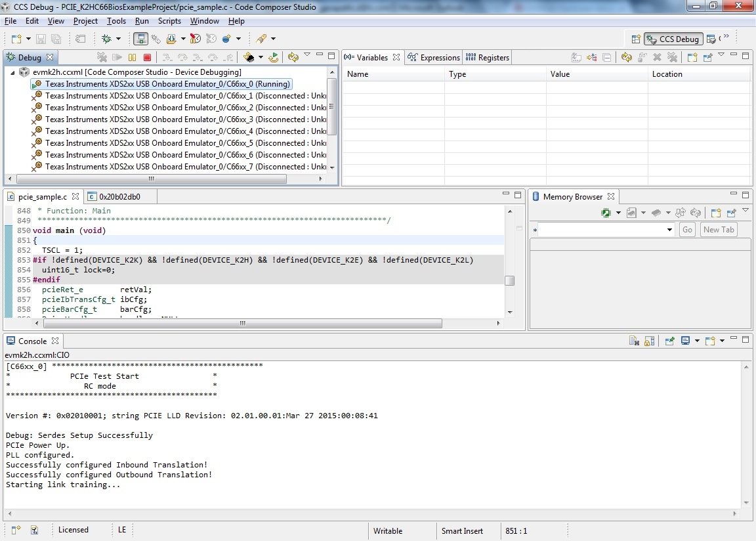This screenshot has width=756, height=541.
Task: Switch to the Expressions tab
Action: (x=434, y=57)
